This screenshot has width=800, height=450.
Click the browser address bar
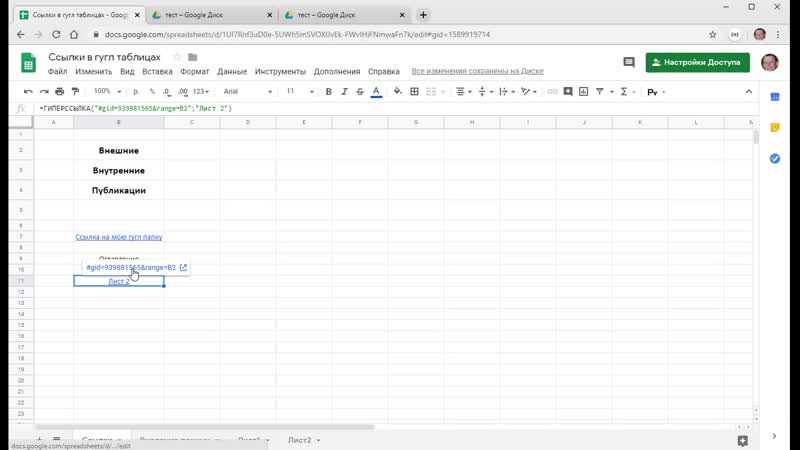coord(398,35)
